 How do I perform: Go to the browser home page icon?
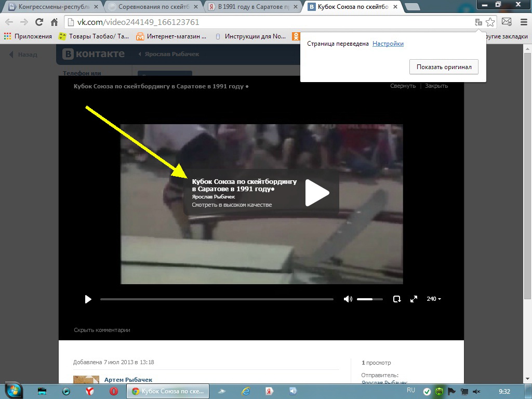pos(54,22)
